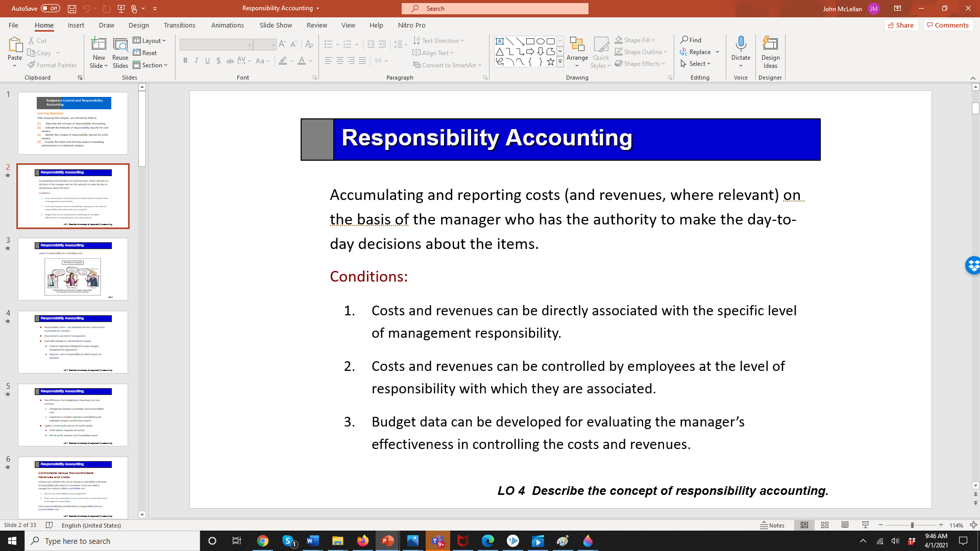The image size is (980, 551).
Task: Expand Shape Outline dropdown
Action: [x=641, y=52]
